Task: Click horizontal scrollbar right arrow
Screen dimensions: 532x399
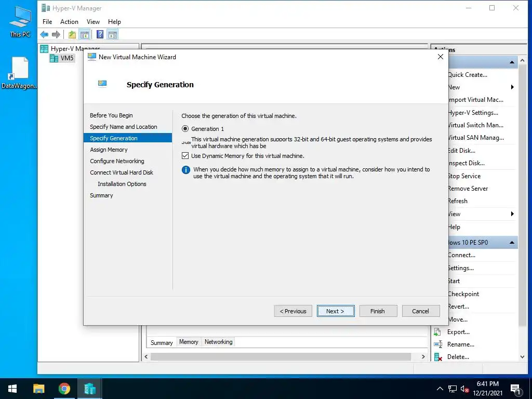Action: tap(423, 356)
